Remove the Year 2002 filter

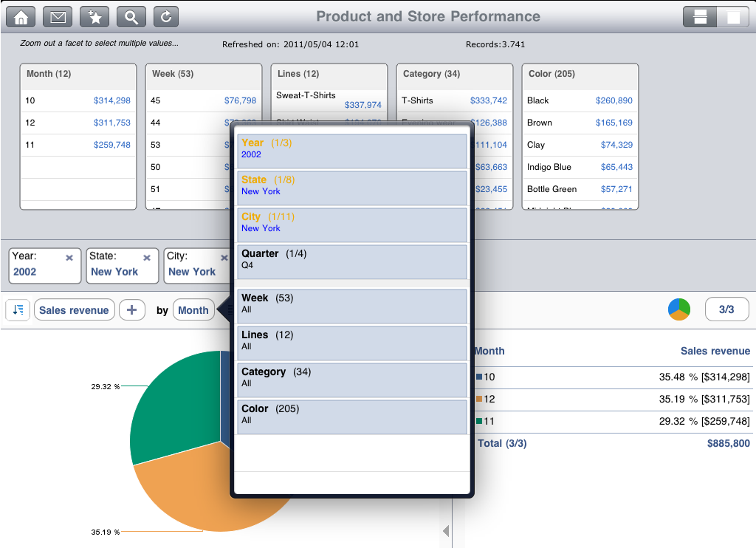point(69,258)
